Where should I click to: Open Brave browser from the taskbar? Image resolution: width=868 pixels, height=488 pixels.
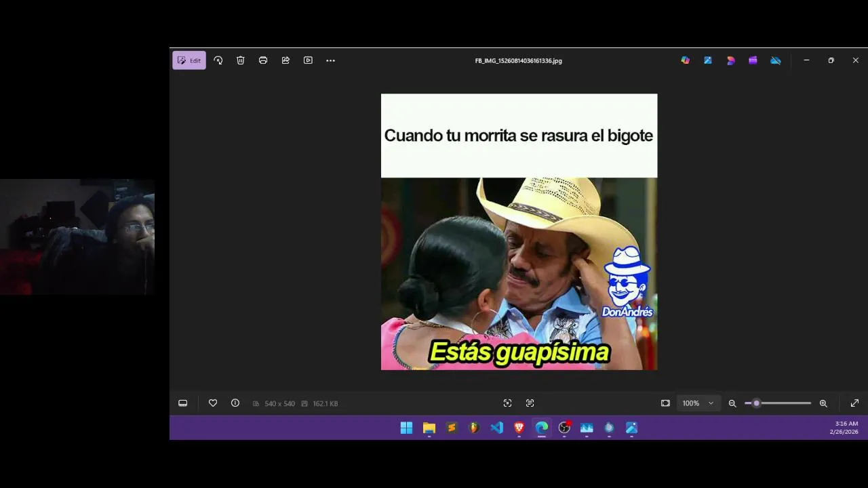click(x=519, y=428)
